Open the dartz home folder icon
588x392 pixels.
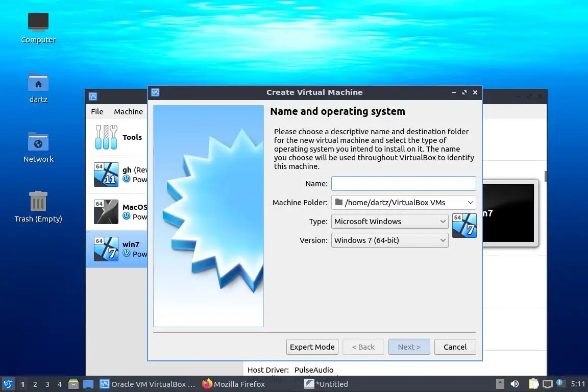tap(38, 88)
